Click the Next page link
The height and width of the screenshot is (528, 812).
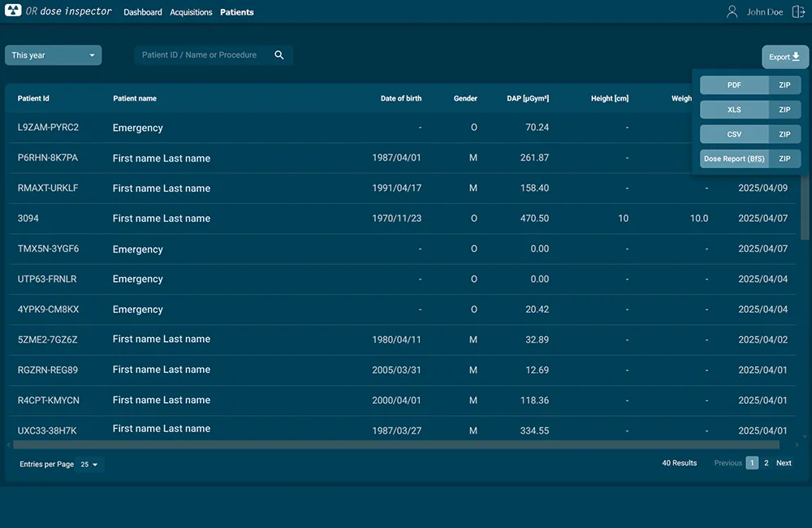point(784,463)
